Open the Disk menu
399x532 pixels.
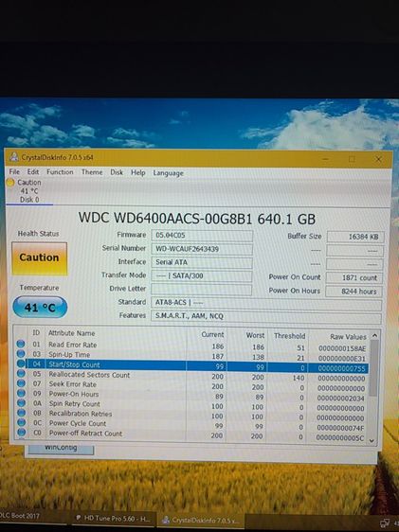117,172
